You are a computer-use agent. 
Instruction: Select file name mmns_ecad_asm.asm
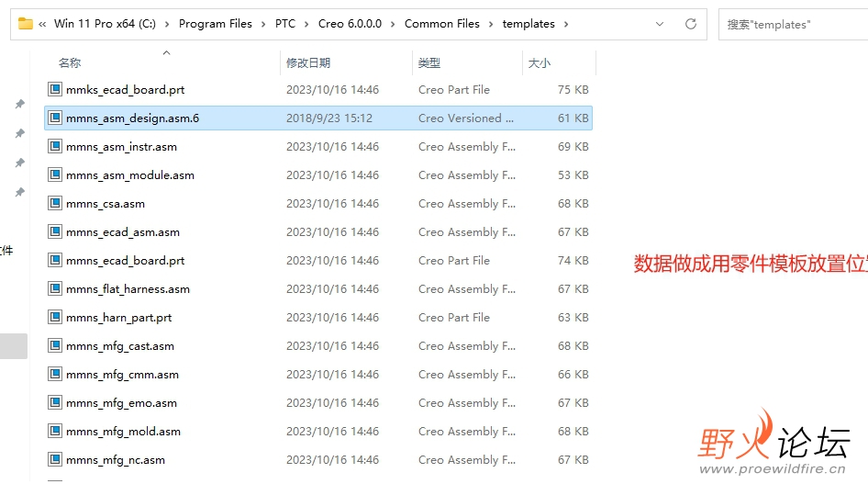123,232
